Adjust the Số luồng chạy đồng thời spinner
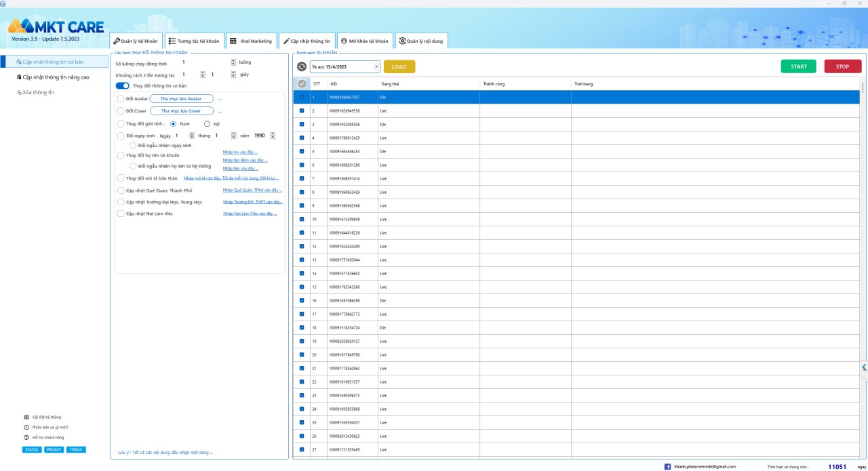 (x=233, y=62)
